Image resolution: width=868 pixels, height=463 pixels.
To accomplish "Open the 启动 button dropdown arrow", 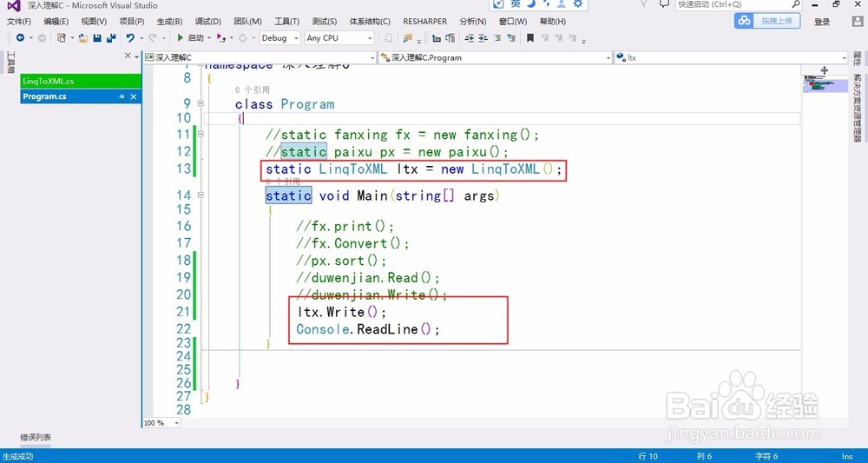I will click(x=209, y=37).
